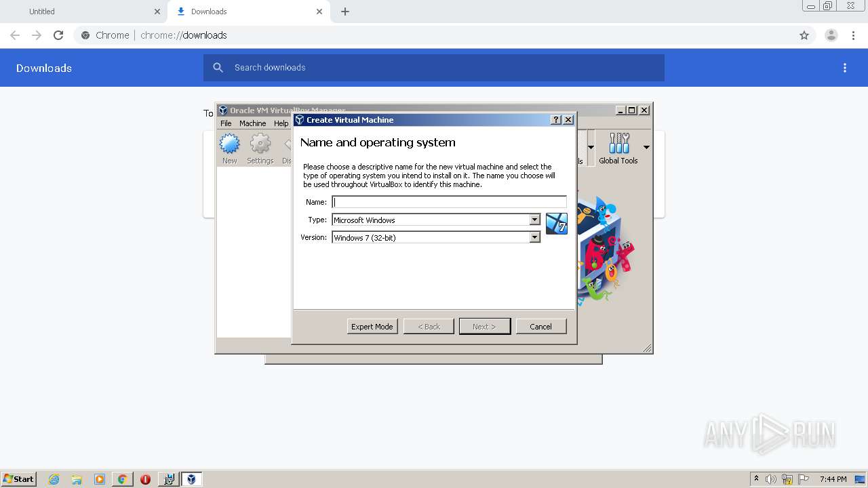Expand the Global Tools dropdown arrow
This screenshot has height=488, width=868.
646,147
